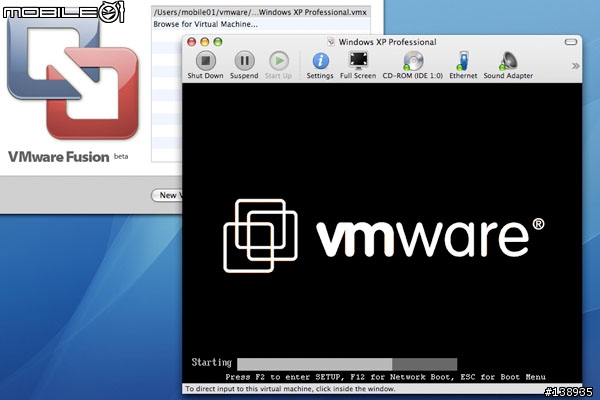Toggle the Ethernet adapter icon
This screenshot has height=400, width=600.
click(x=463, y=61)
